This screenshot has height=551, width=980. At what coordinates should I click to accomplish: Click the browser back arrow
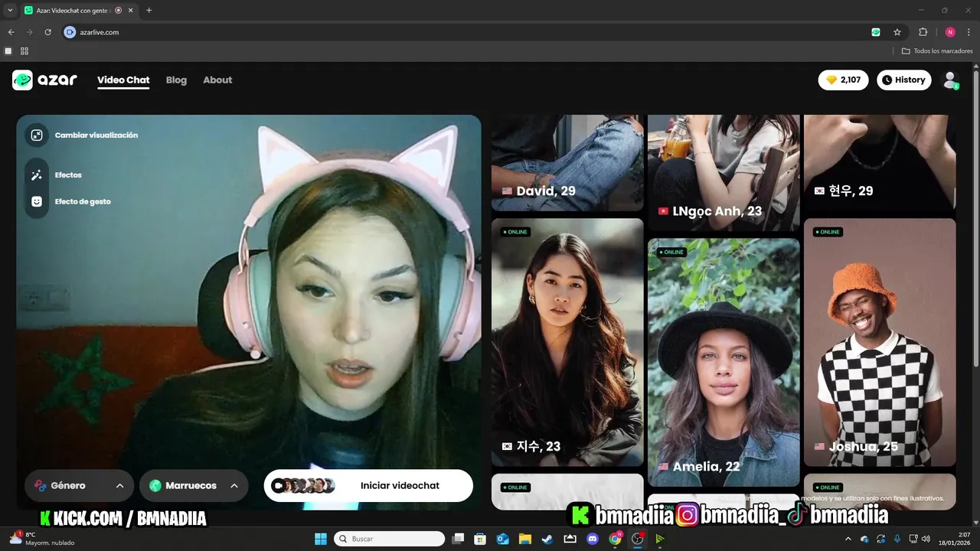(x=11, y=32)
